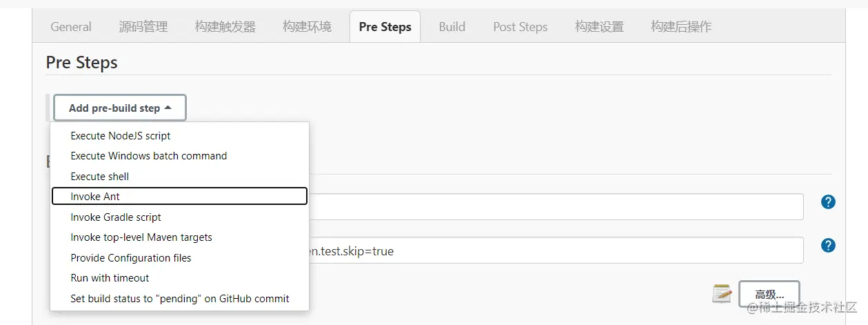Pick Set build status to pending on GitHub commit
The width and height of the screenshot is (868, 325).
click(180, 299)
